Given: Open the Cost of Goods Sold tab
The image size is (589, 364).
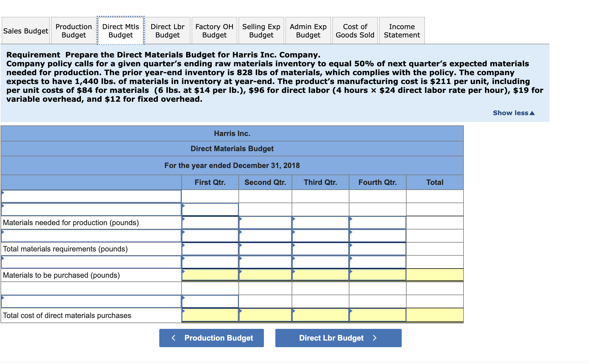Looking at the screenshot, I should point(355,31).
